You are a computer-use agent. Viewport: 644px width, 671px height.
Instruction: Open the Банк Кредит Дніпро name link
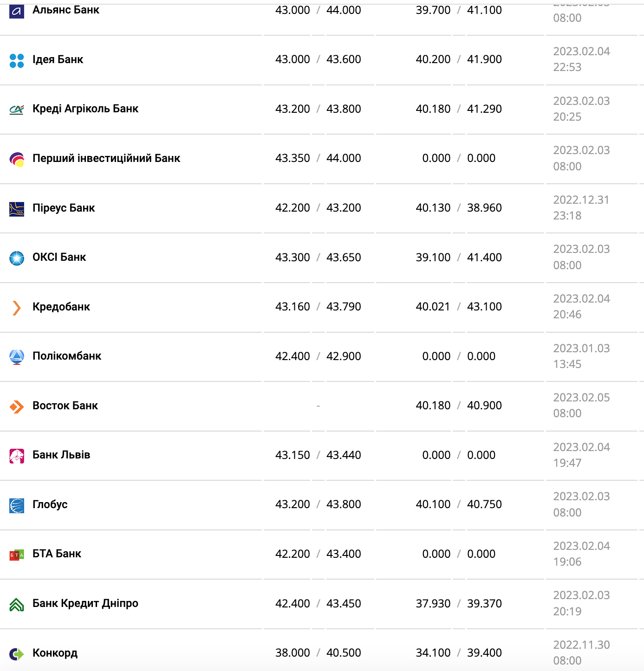(85, 603)
